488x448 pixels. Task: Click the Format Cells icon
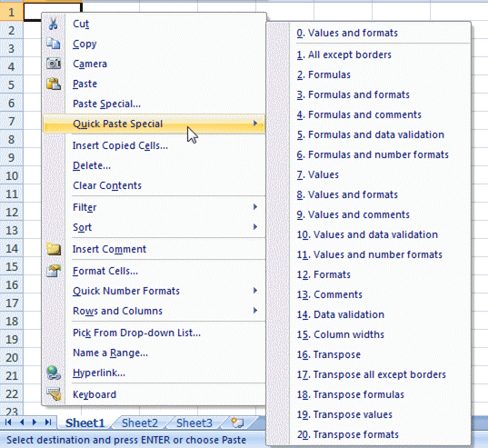54,271
